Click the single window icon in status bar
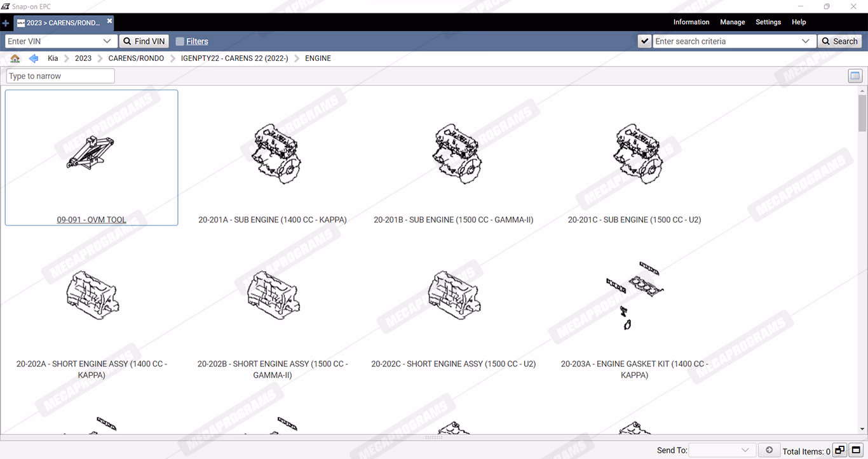 855,450
